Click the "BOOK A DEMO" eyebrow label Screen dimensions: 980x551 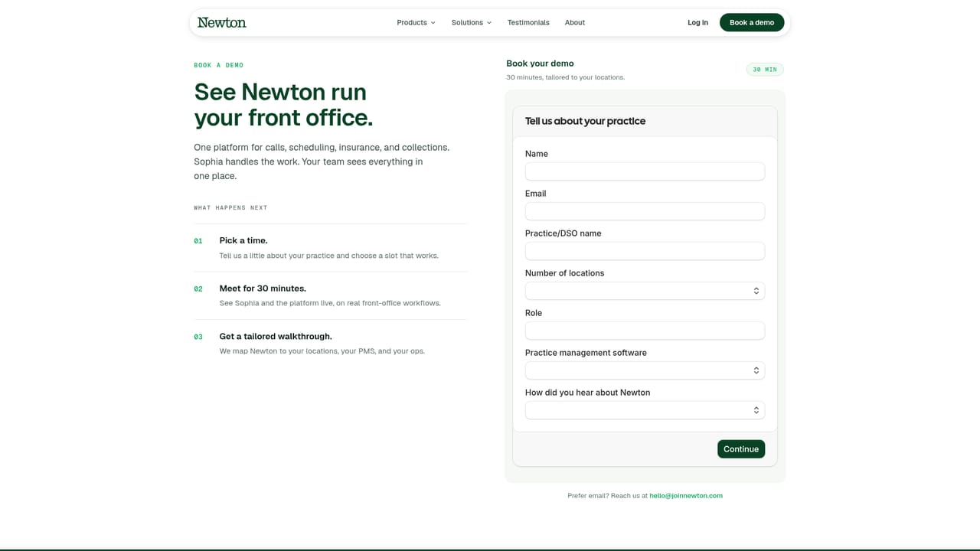218,66
